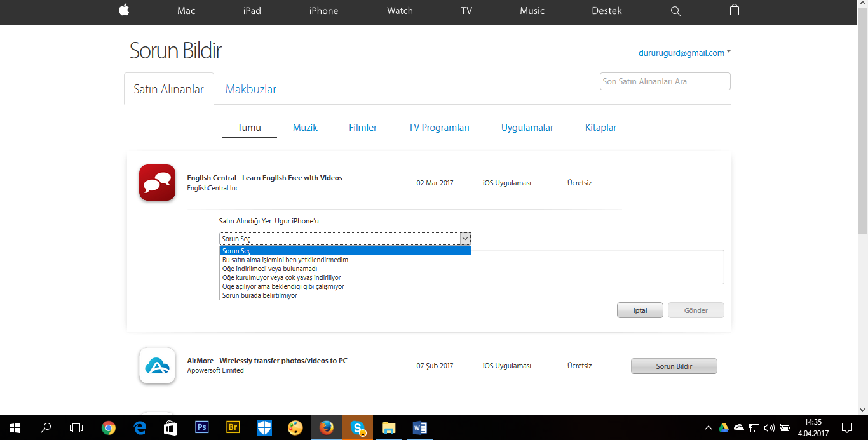Open the Mac menu item
868x440 pixels.
(x=186, y=11)
